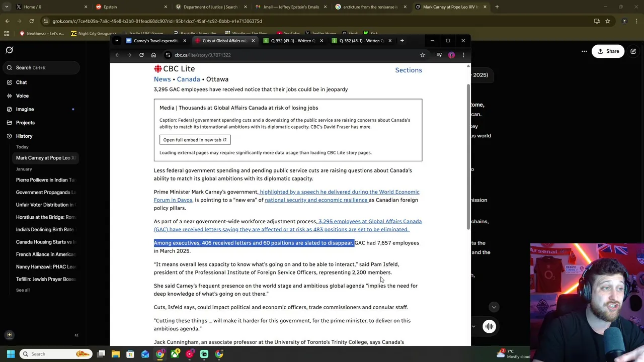Collapse the Grok sidebar with double chevron

pyautogui.click(x=76, y=335)
